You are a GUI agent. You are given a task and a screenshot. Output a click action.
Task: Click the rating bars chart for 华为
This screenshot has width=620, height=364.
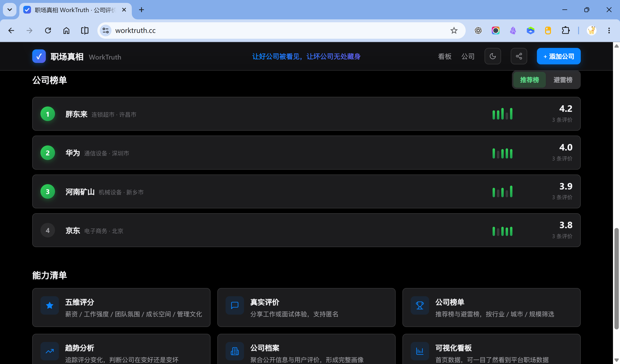pos(502,153)
